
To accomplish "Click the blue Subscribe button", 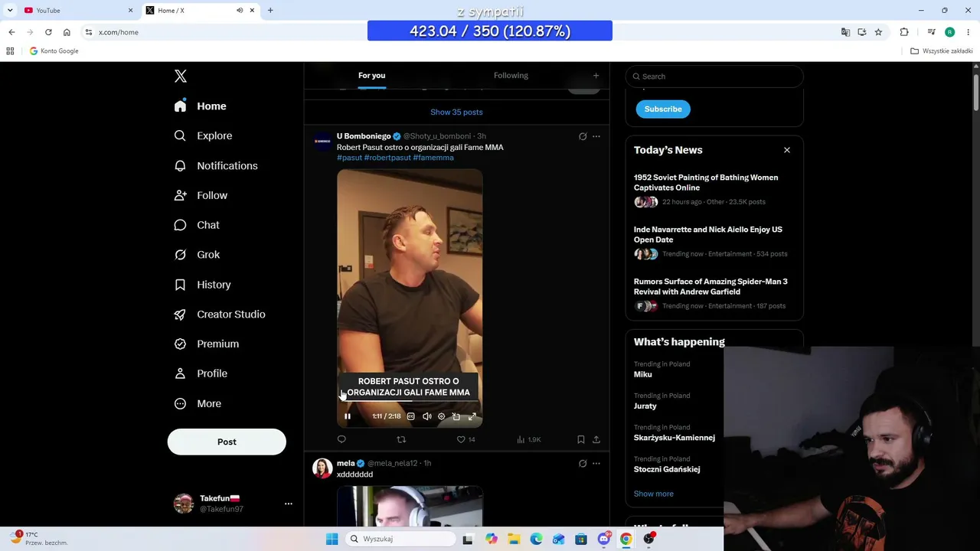I will click(x=663, y=109).
